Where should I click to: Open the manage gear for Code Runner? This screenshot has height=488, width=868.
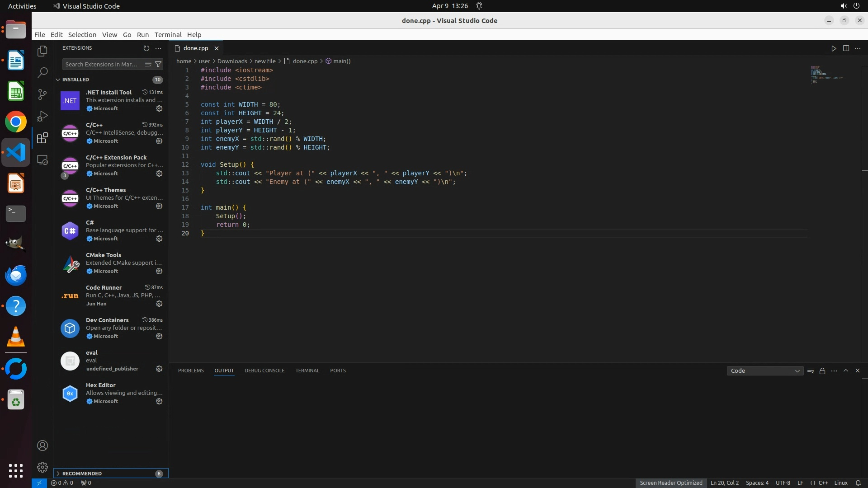coord(159,304)
